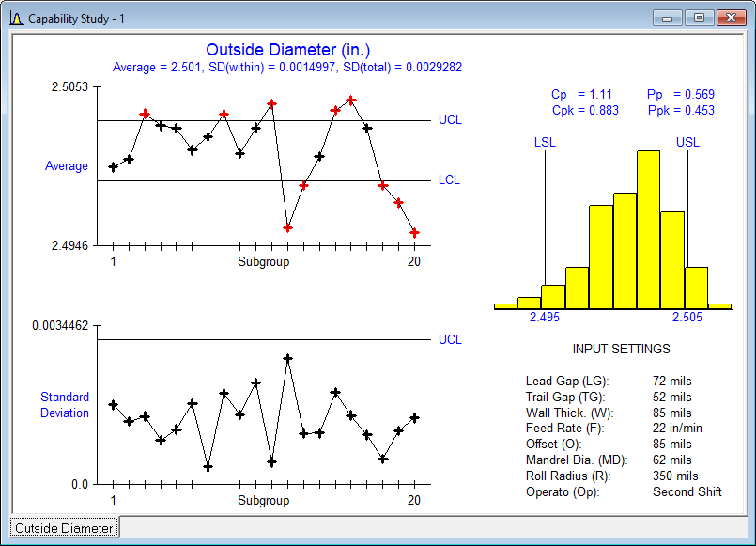
Task: Minimize the Capability Study window
Action: pyautogui.click(x=668, y=19)
